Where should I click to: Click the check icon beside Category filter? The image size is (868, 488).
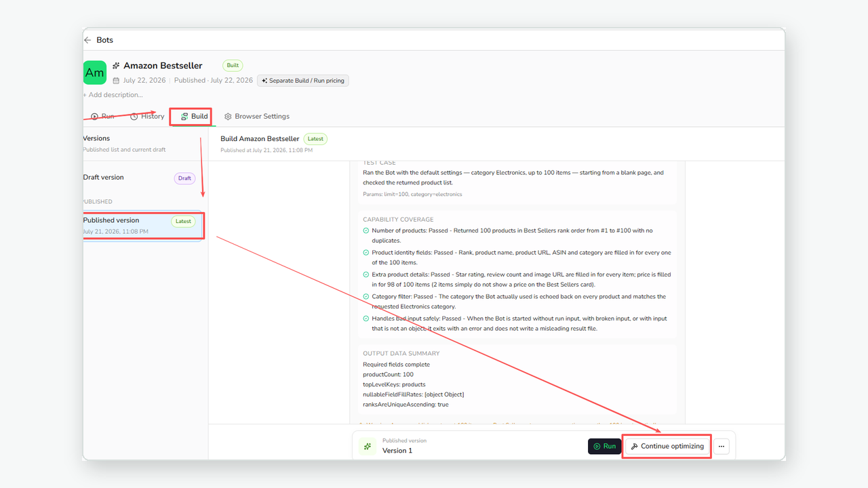(x=366, y=297)
